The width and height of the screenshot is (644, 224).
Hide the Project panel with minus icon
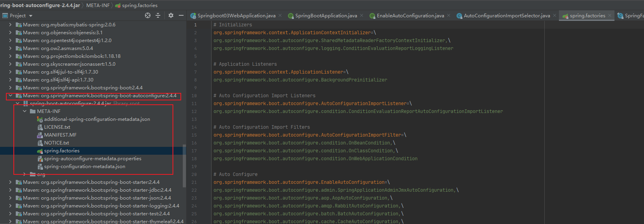(181, 15)
